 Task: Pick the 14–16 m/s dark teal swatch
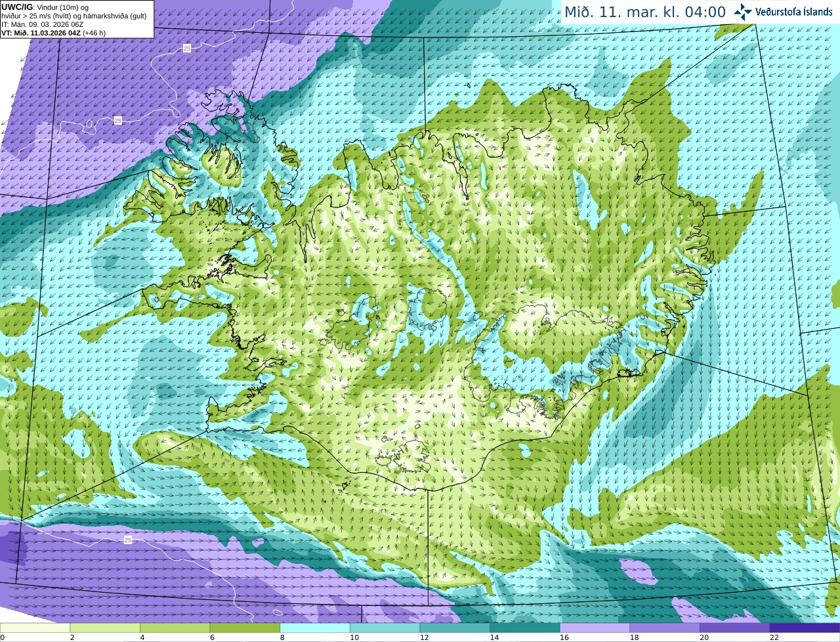tap(525, 628)
